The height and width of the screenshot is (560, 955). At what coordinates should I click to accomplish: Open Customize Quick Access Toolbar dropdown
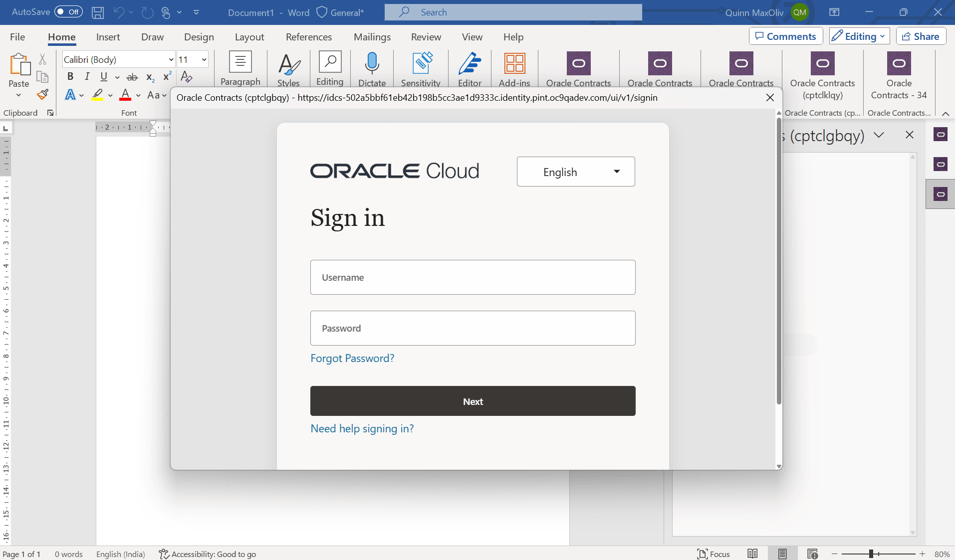pyautogui.click(x=196, y=12)
